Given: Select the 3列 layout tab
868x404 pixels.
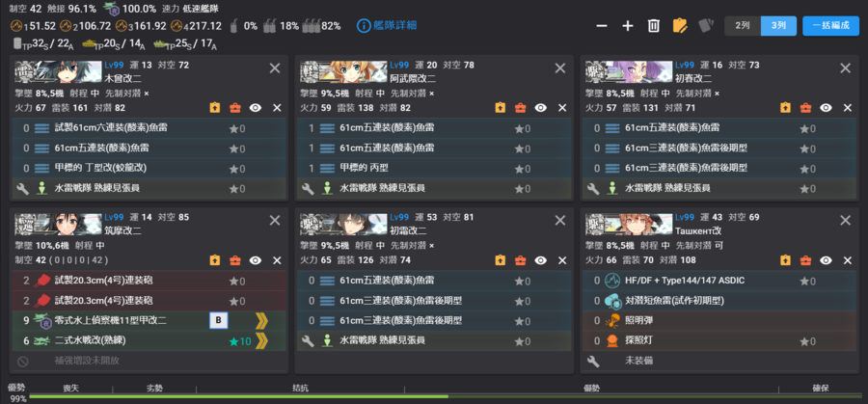Looking at the screenshot, I should coord(778,26).
